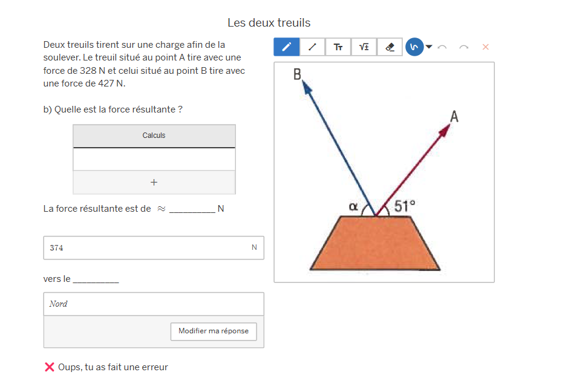Add a calculation row with plus

tap(154, 182)
